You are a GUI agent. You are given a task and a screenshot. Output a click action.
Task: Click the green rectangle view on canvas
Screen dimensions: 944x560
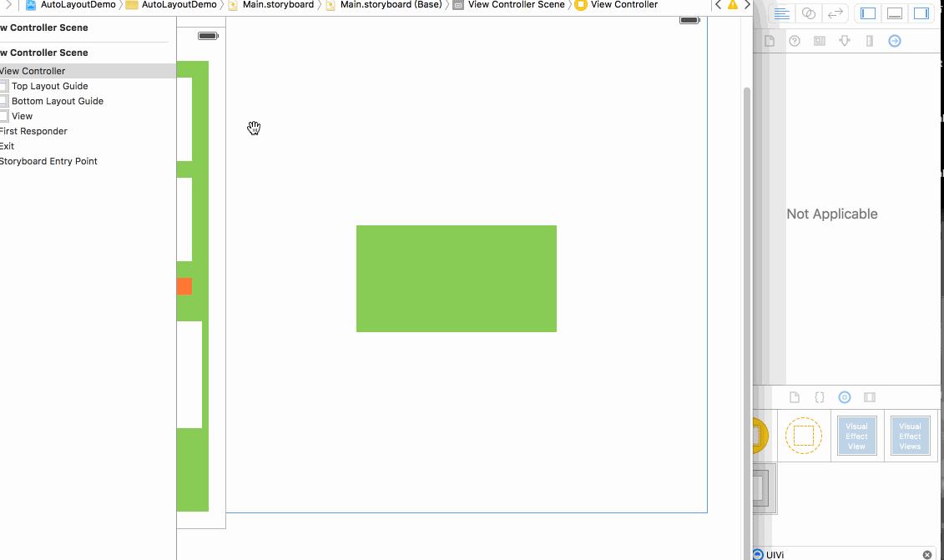point(457,279)
